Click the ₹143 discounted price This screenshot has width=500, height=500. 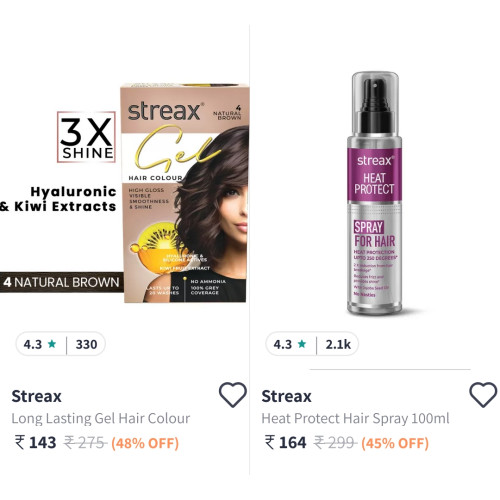36,443
